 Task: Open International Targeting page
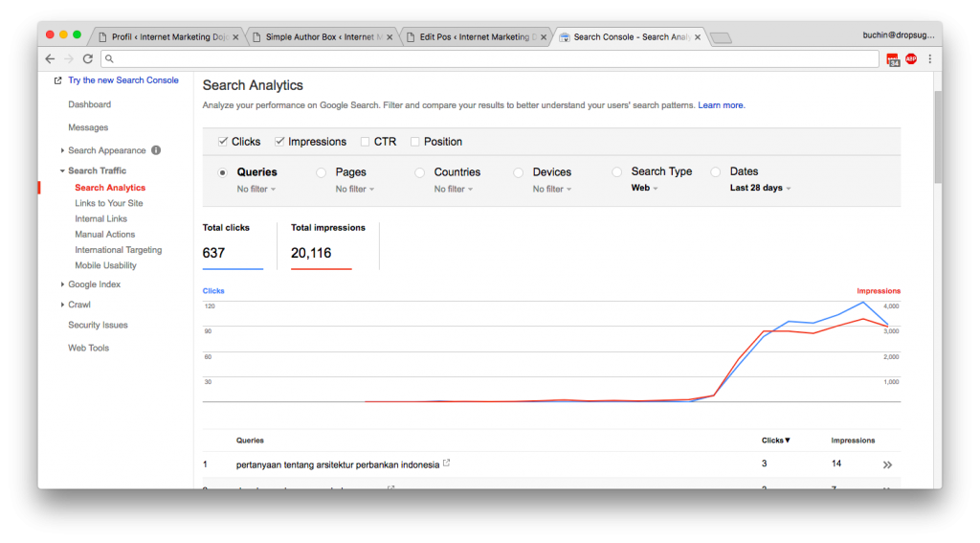118,250
